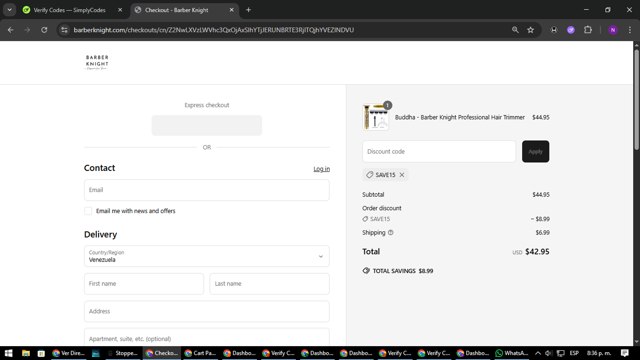Open the zoom magnifier icon in address bar
Image resolution: width=640 pixels, height=360 pixels.
[x=515, y=30]
